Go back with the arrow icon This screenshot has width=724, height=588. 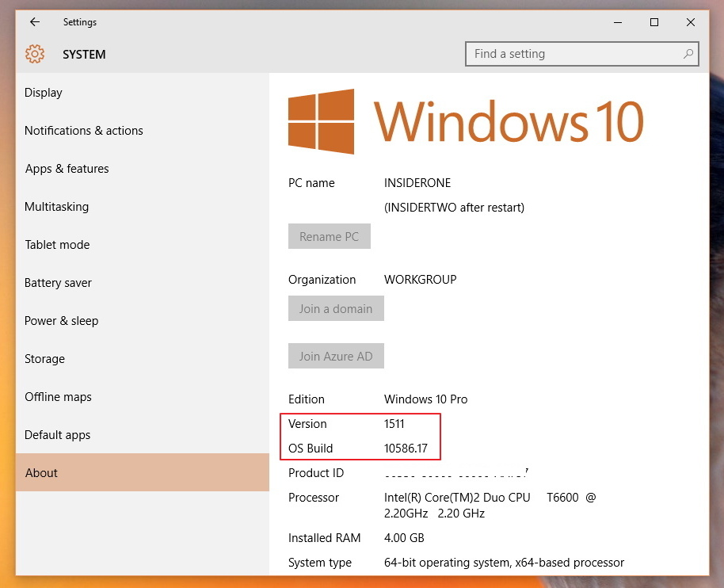[35, 21]
